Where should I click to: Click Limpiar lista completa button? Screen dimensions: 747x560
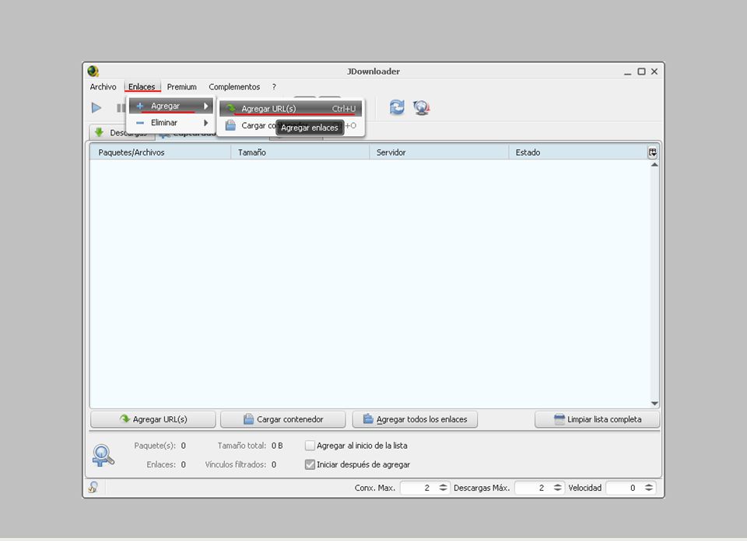tap(598, 419)
